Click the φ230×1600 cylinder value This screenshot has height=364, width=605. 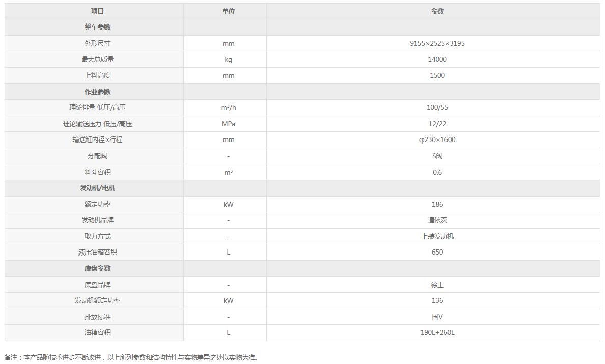pyautogui.click(x=437, y=139)
